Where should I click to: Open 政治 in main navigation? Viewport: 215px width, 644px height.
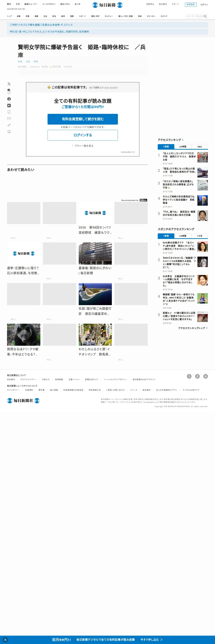click(x=54, y=16)
